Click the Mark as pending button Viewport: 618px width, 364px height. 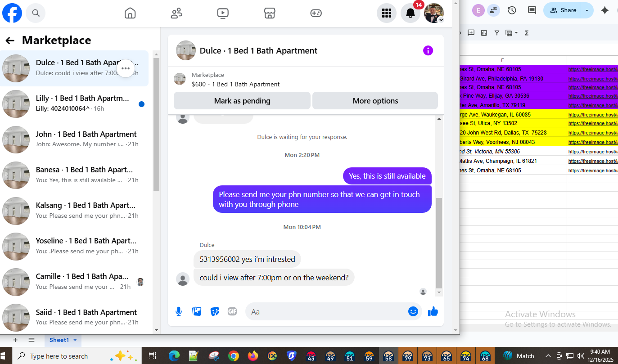coord(242,101)
